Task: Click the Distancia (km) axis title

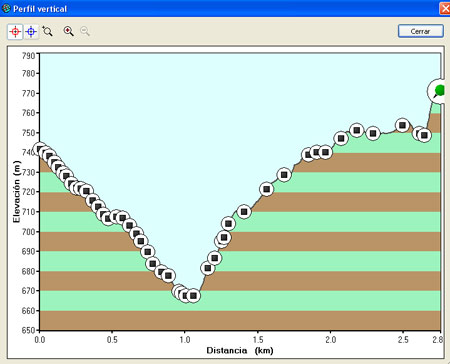Action: click(x=240, y=350)
